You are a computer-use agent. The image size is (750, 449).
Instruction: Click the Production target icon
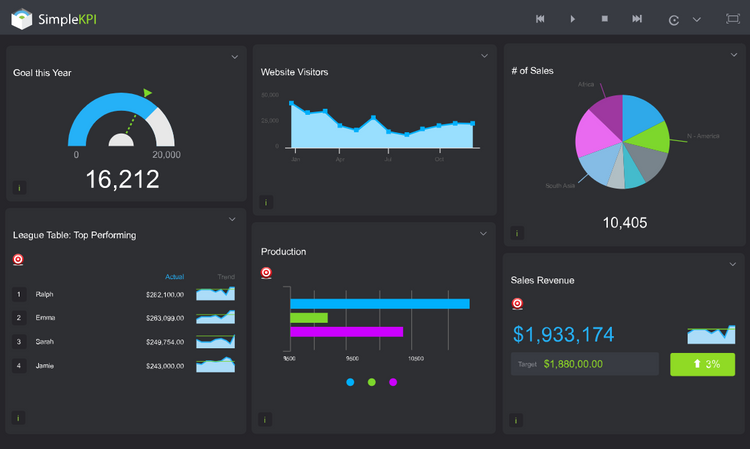pyautogui.click(x=266, y=273)
